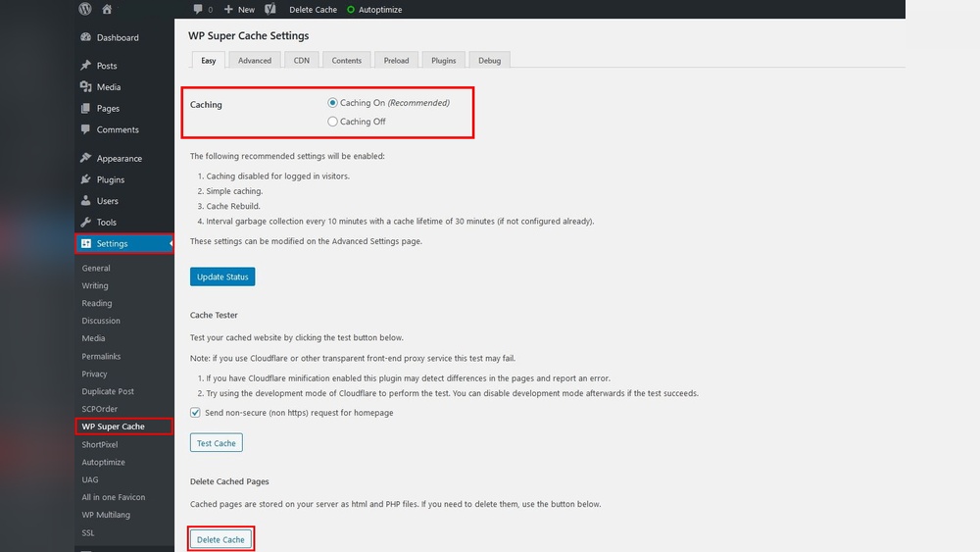Switch to the Debug tab
This screenshot has height=552, width=980.
point(489,60)
